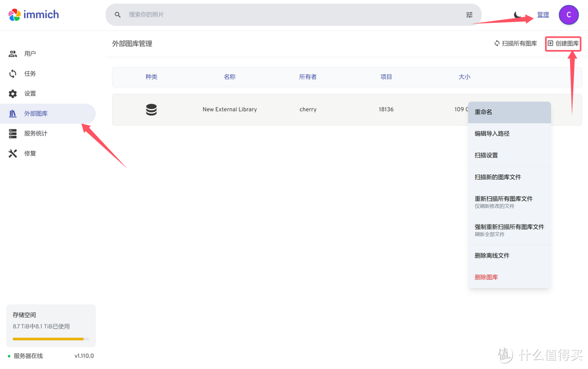This screenshot has width=588, height=369.
Task: Click the 用户 sidebar icon
Action: pos(13,53)
